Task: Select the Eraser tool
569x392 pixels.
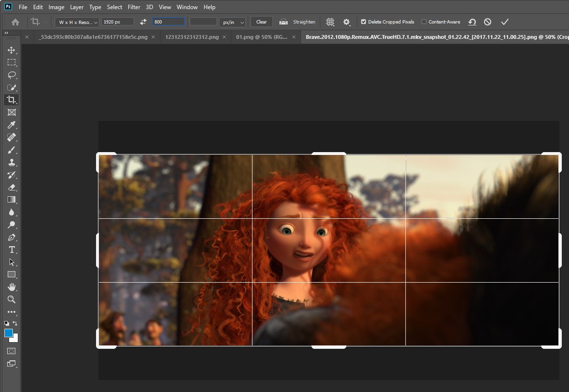Action: click(x=11, y=187)
